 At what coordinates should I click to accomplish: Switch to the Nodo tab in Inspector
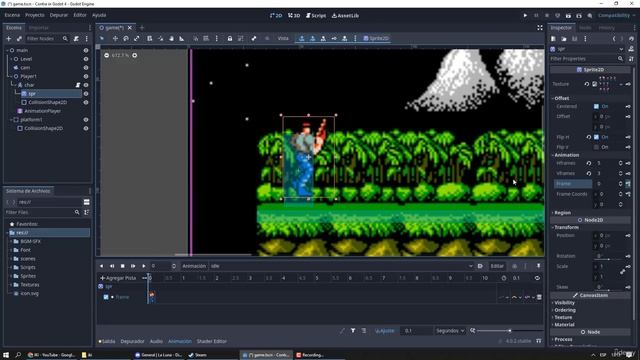coord(585,28)
